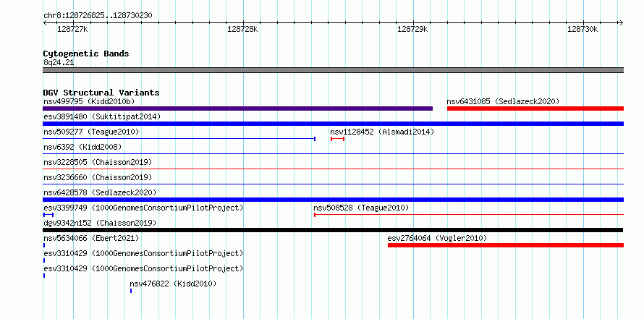Open the esv3399749 (1000GenomesConsortiumPilotProject) label

(x=143, y=208)
